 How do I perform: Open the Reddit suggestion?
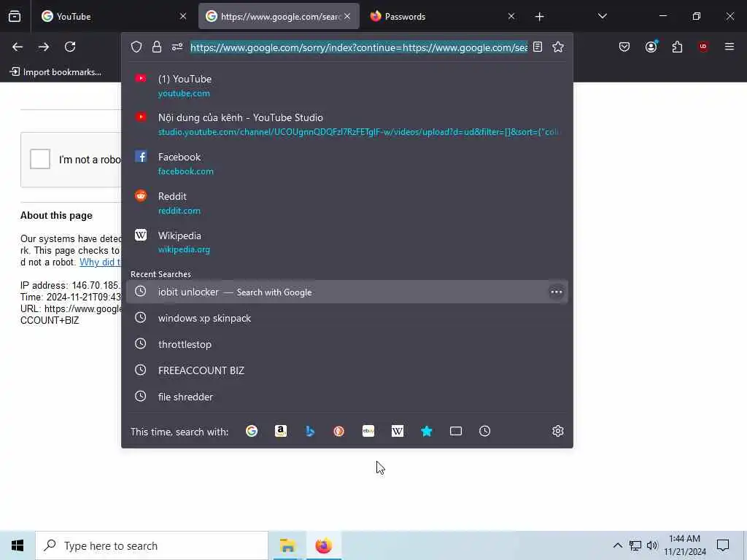tap(347, 203)
